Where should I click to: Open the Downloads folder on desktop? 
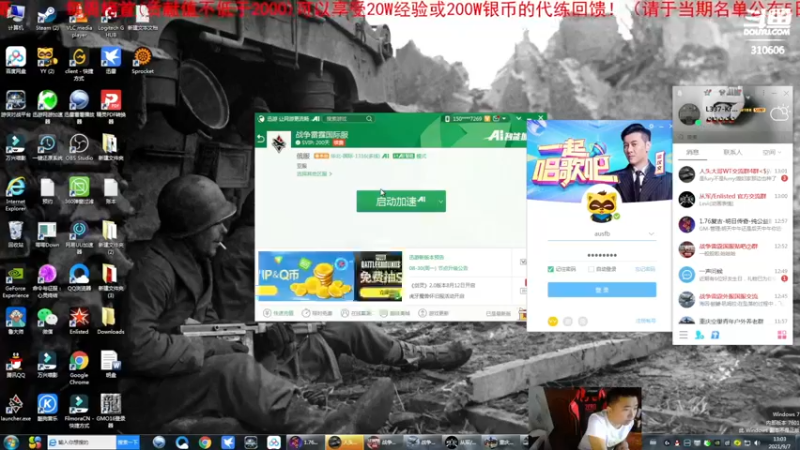(x=110, y=321)
